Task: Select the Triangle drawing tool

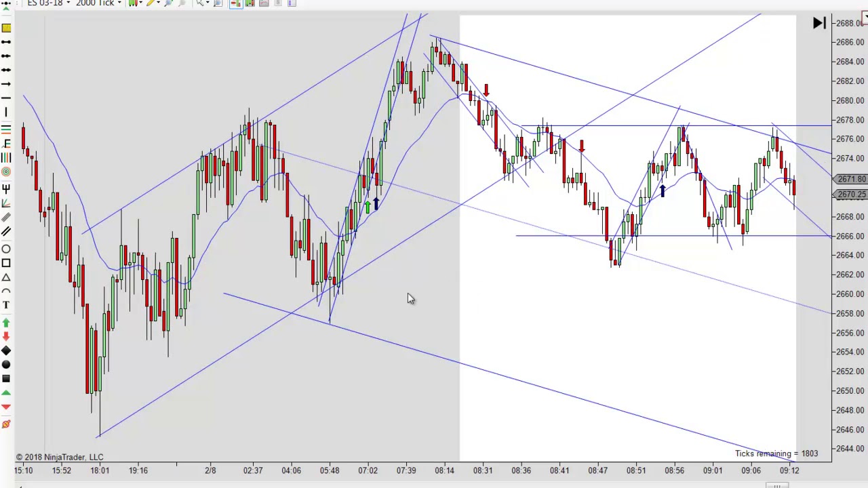Action: click(x=5, y=277)
